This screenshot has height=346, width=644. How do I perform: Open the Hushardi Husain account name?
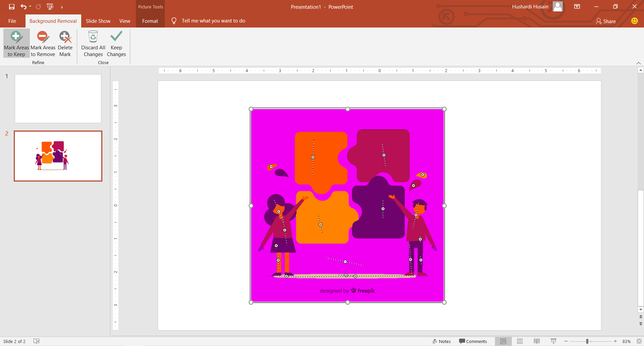tap(530, 7)
